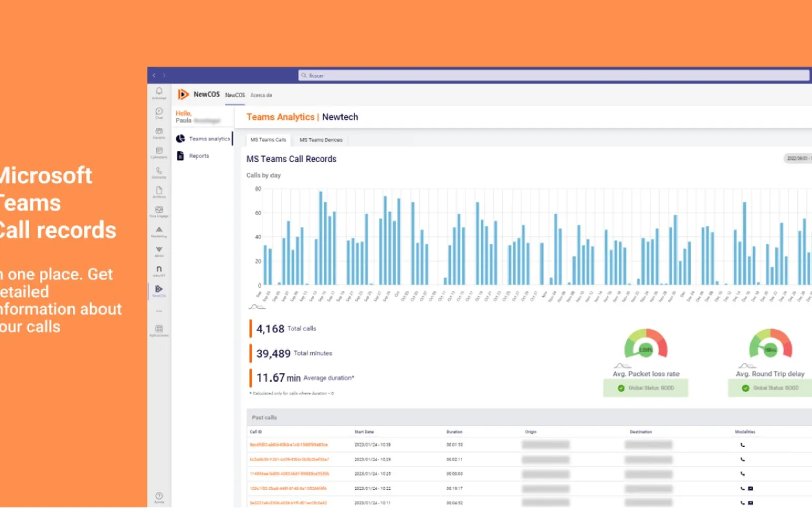Click the chart icon below Calls by day
812x508 pixels.
coord(256,307)
